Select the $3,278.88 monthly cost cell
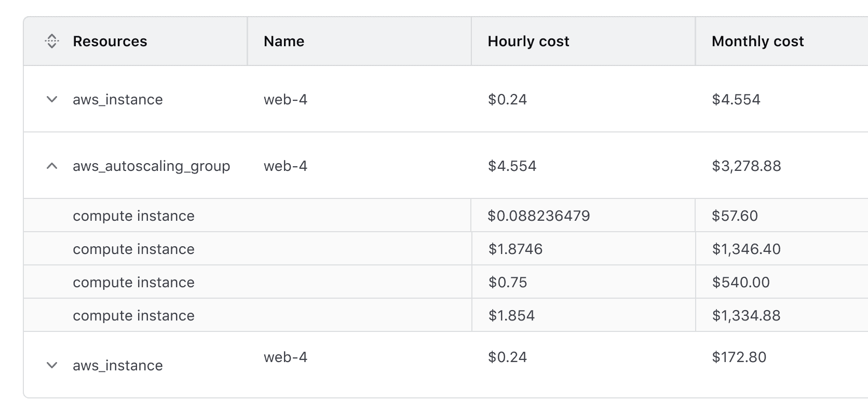Screen dimensions: 868x414 coord(746,166)
